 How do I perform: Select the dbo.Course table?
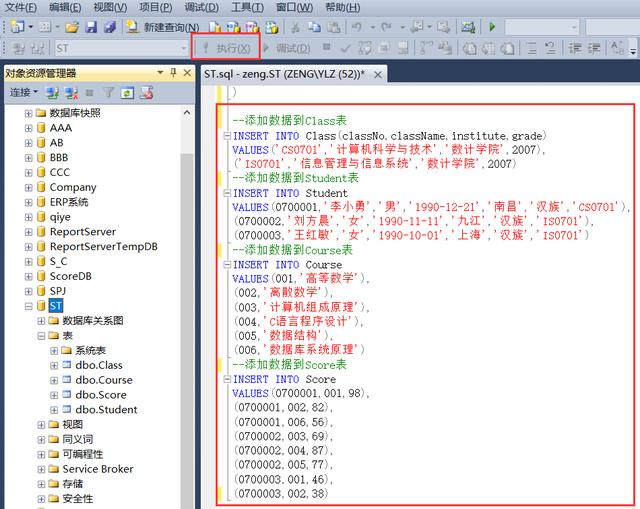104,380
